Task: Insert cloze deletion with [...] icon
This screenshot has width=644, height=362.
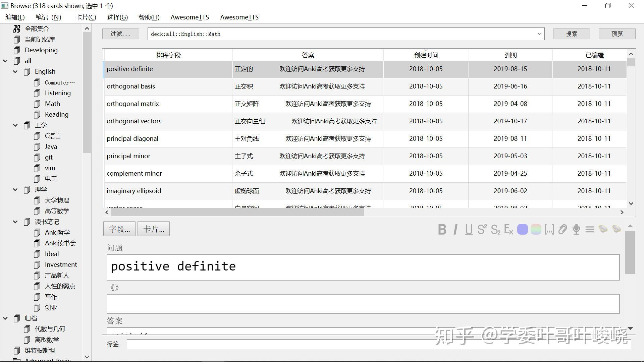Action: [x=549, y=229]
